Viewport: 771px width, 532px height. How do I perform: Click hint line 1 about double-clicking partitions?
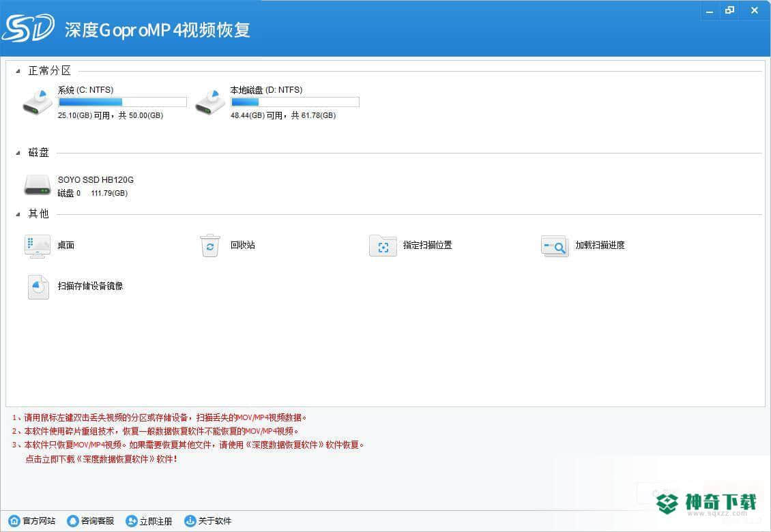click(x=159, y=417)
